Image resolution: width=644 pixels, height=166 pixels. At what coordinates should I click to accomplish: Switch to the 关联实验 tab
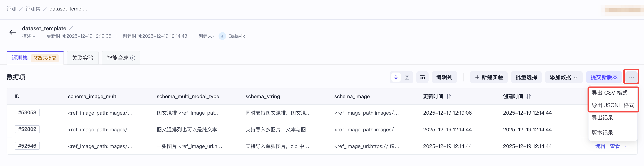83,58
